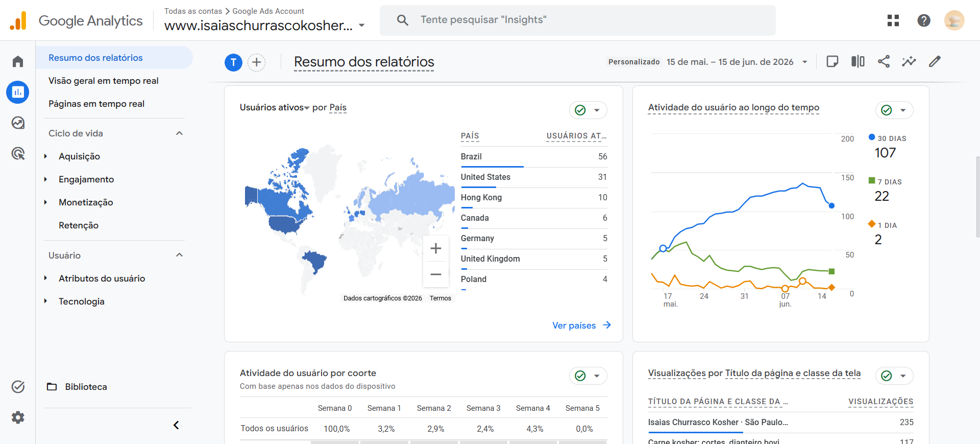Customize report with pencil icon
980x444 pixels.
935,62
